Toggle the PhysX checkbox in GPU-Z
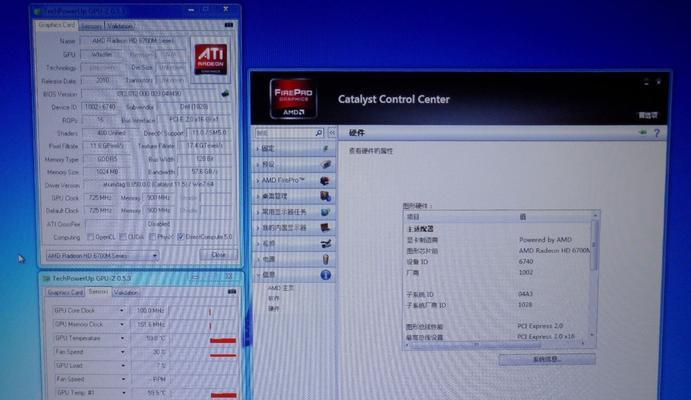The width and height of the screenshot is (691, 400). [152, 237]
